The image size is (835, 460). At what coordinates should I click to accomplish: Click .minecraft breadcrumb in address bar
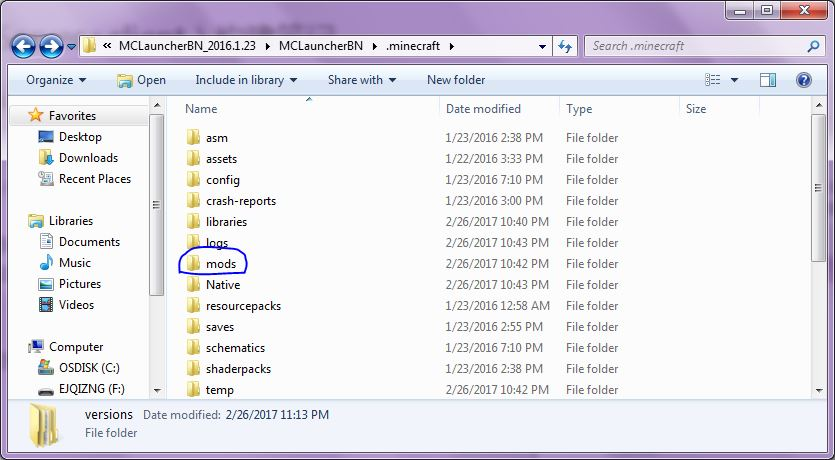click(x=413, y=46)
